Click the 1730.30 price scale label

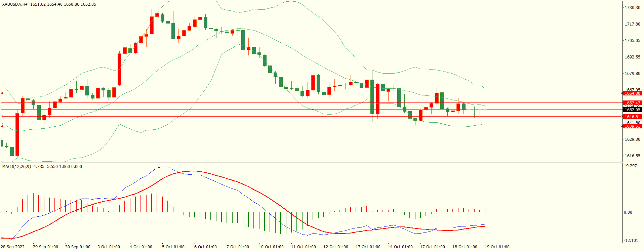(x=632, y=7)
